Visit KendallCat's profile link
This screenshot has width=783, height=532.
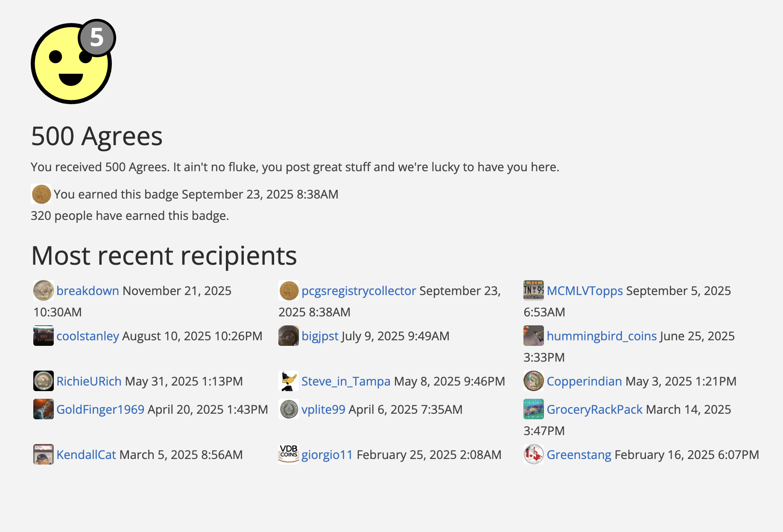tap(86, 455)
